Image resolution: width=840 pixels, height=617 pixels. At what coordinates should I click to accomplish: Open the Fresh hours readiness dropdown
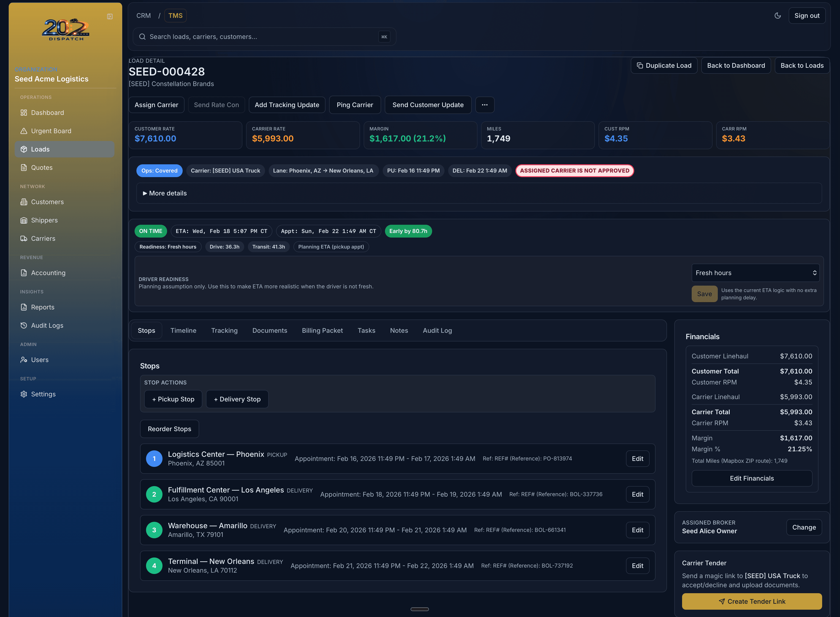755,273
